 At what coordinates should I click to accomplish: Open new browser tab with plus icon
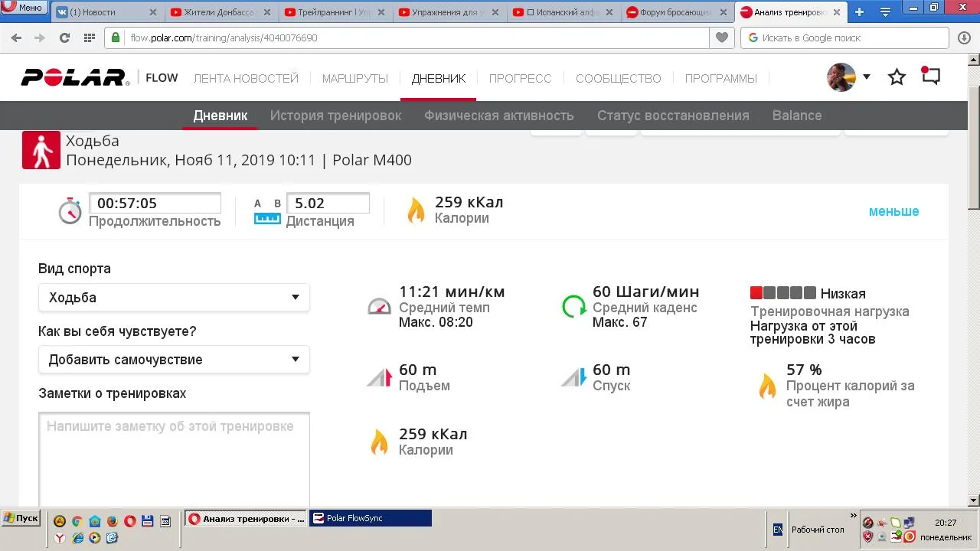click(x=859, y=11)
